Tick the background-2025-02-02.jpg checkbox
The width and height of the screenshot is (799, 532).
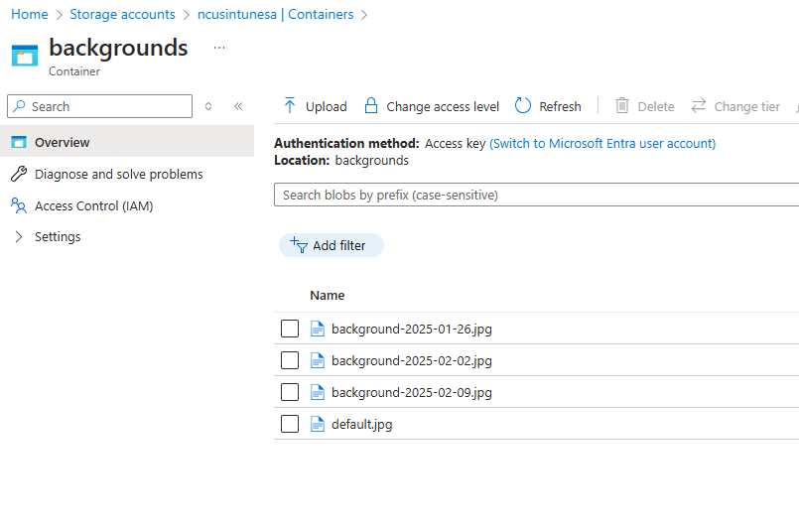(290, 360)
